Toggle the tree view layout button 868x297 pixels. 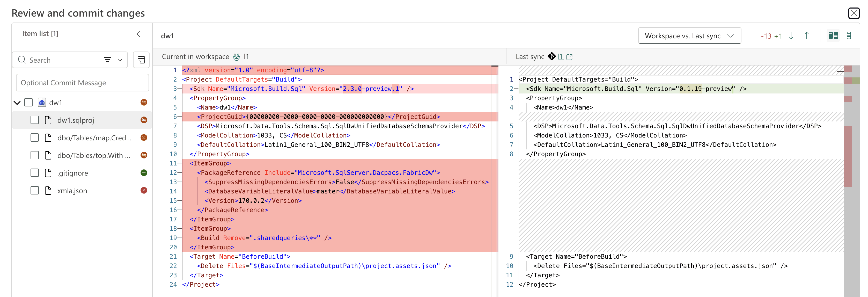click(141, 60)
